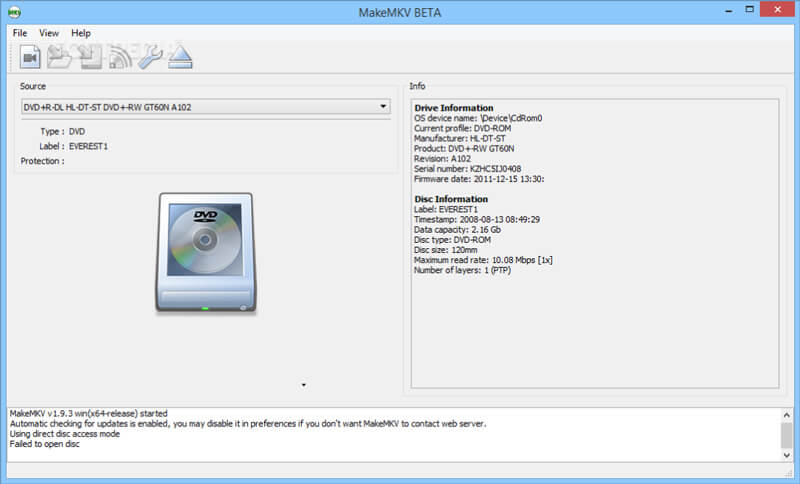Click the MakeMKV logo in title bar
Viewport: 800px width, 484px height.
(x=13, y=11)
